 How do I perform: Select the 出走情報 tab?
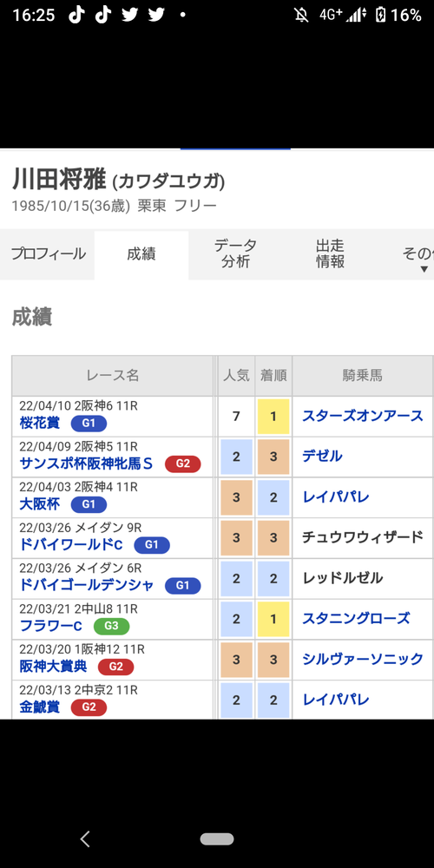click(331, 254)
